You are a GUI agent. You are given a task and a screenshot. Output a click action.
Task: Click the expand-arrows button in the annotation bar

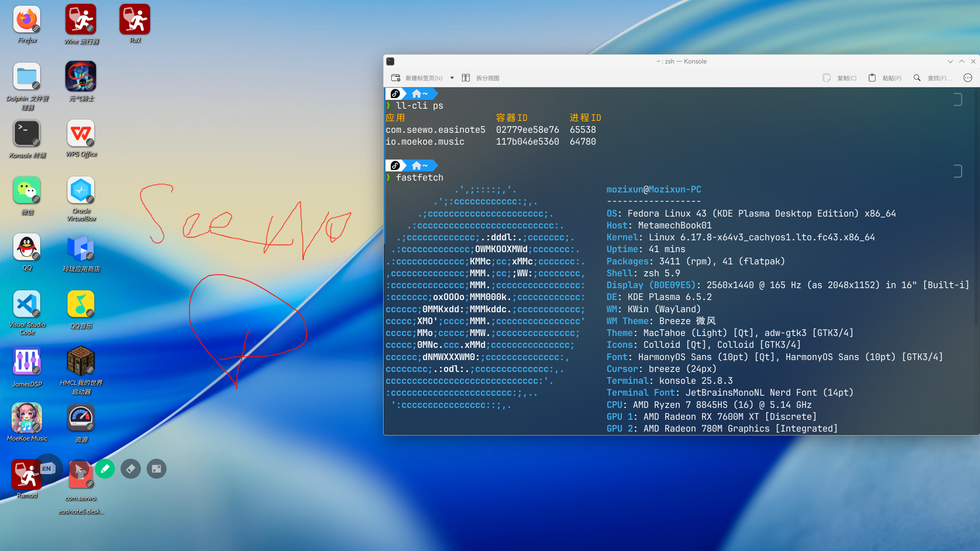157,469
